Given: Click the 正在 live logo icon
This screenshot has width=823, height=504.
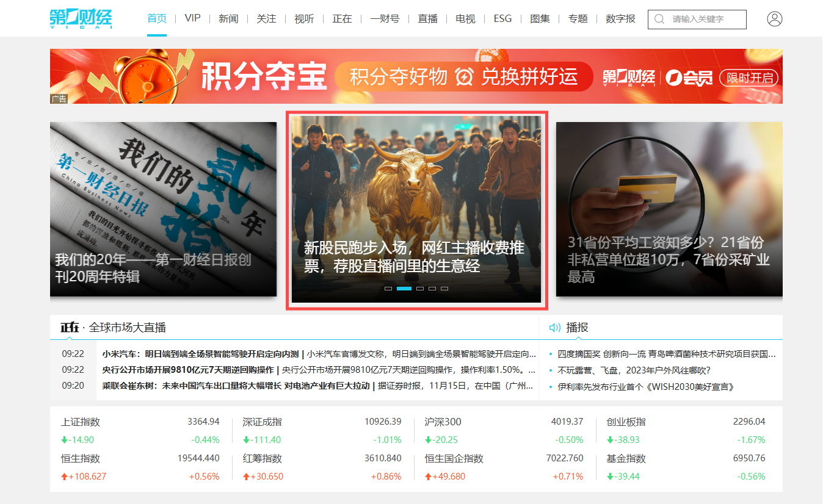Looking at the screenshot, I should [70, 328].
